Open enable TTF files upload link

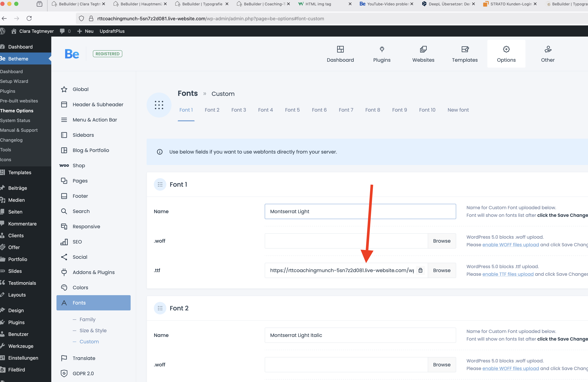pyautogui.click(x=508, y=274)
